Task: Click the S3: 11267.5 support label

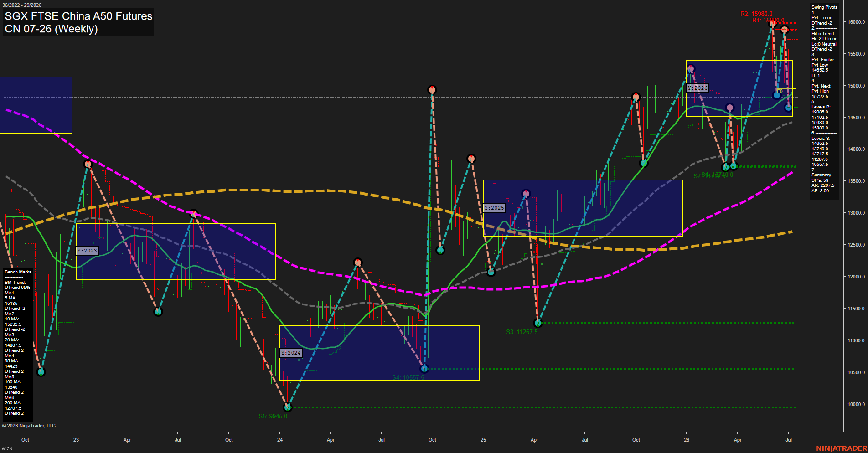Action: pyautogui.click(x=522, y=332)
